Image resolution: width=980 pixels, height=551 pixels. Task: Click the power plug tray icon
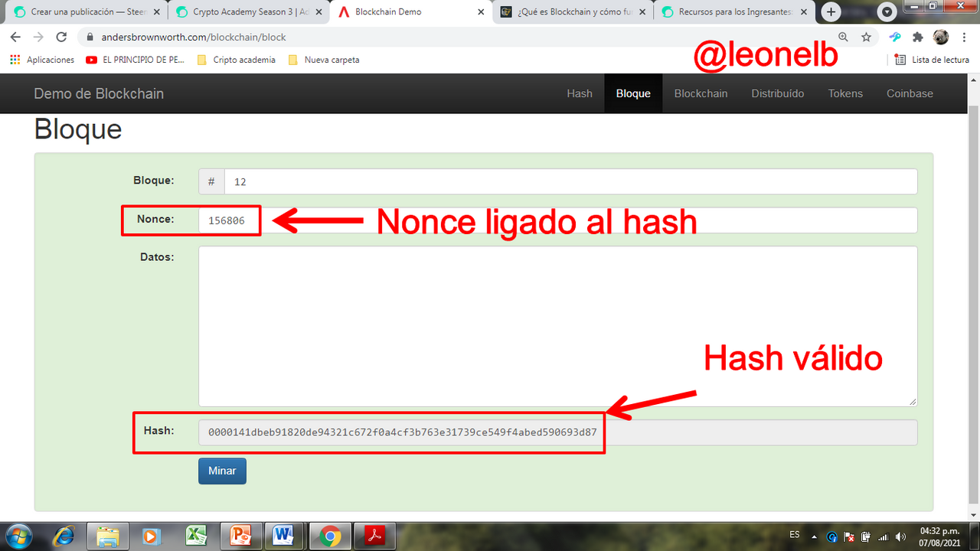[865, 536]
